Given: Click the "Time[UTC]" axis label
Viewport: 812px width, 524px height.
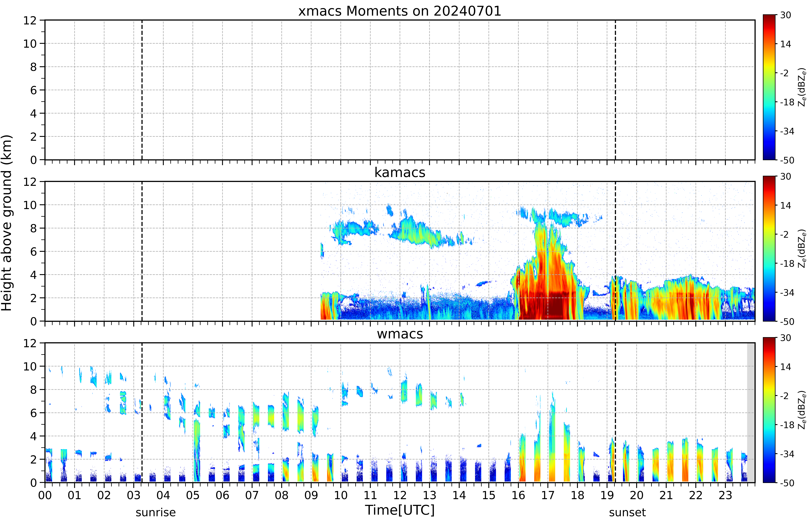Looking at the screenshot, I should pyautogui.click(x=400, y=510).
